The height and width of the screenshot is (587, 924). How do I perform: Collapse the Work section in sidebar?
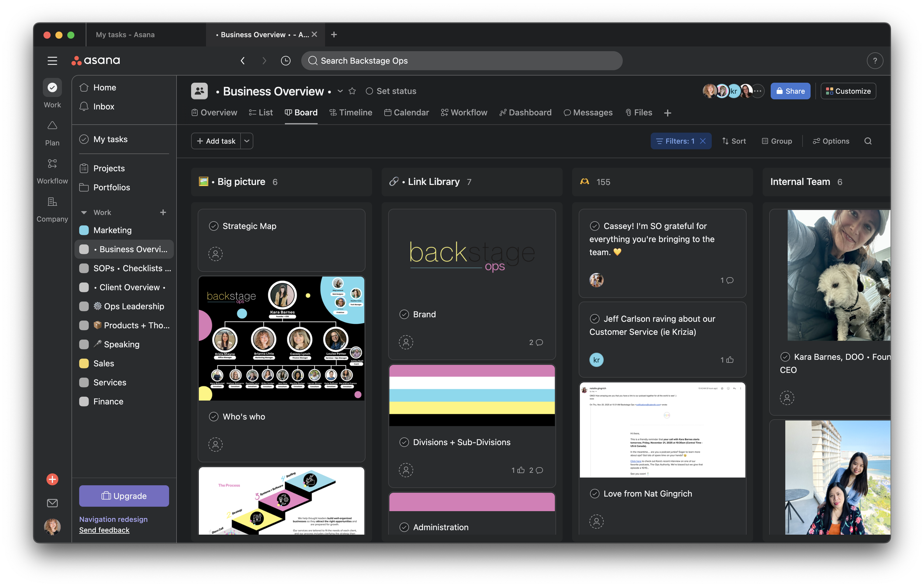pos(84,212)
